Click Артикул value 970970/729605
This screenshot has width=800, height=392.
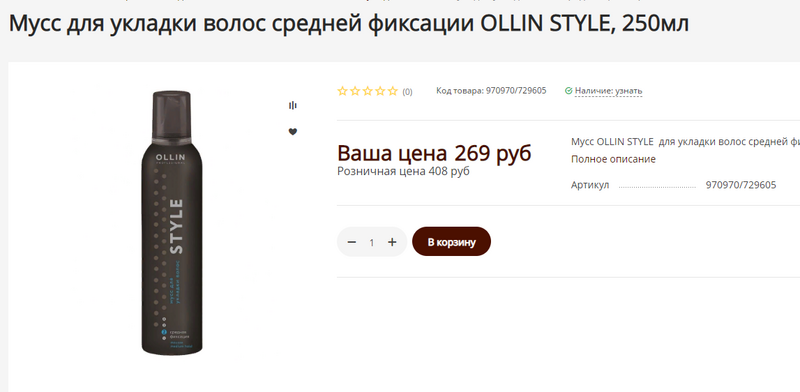(741, 185)
